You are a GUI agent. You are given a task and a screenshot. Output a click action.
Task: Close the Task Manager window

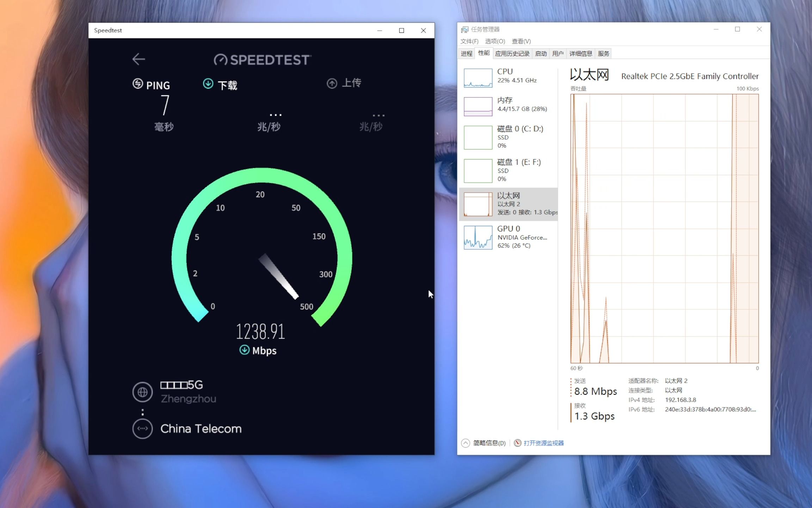(759, 29)
